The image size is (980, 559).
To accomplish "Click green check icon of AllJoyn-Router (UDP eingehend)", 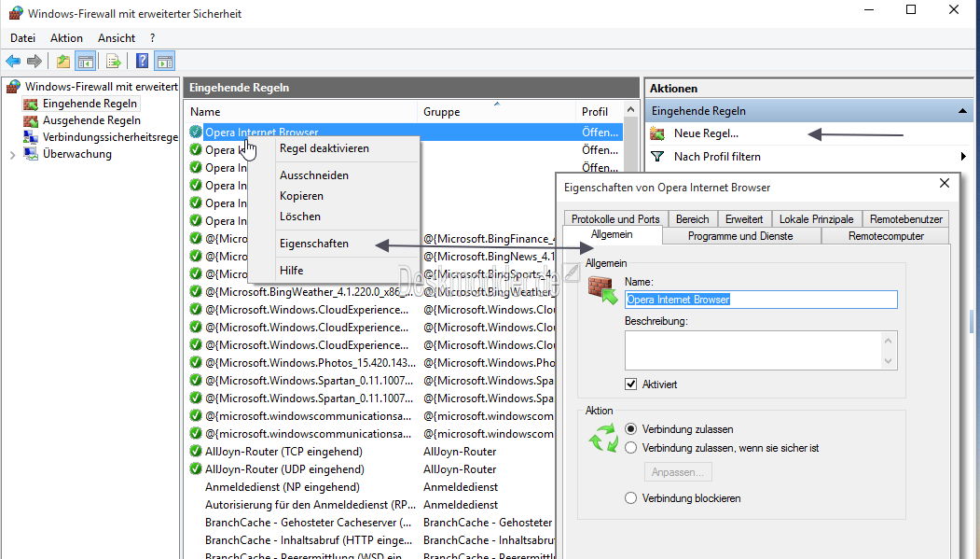I will click(196, 468).
